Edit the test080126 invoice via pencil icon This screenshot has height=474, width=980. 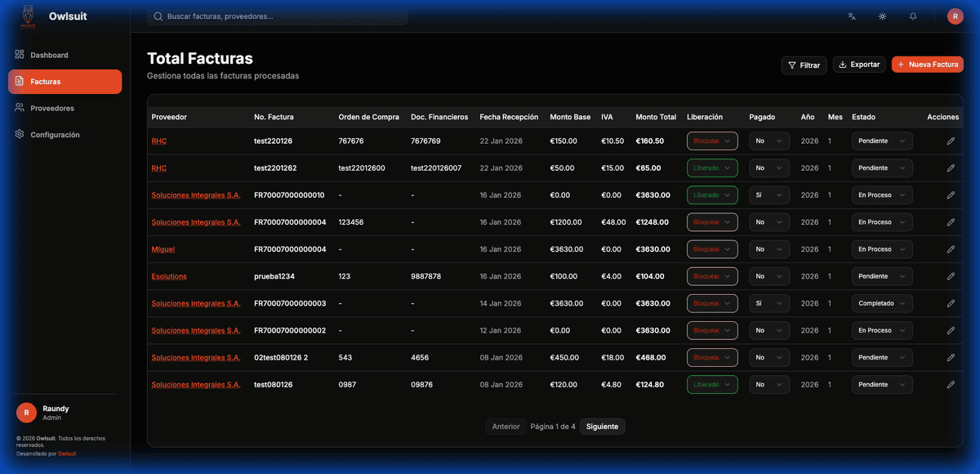[x=950, y=384]
